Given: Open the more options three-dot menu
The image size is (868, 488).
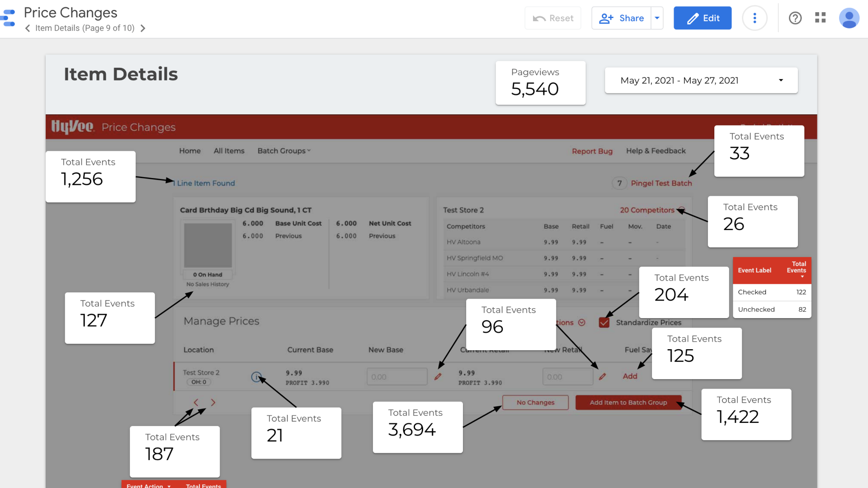Looking at the screenshot, I should [755, 18].
